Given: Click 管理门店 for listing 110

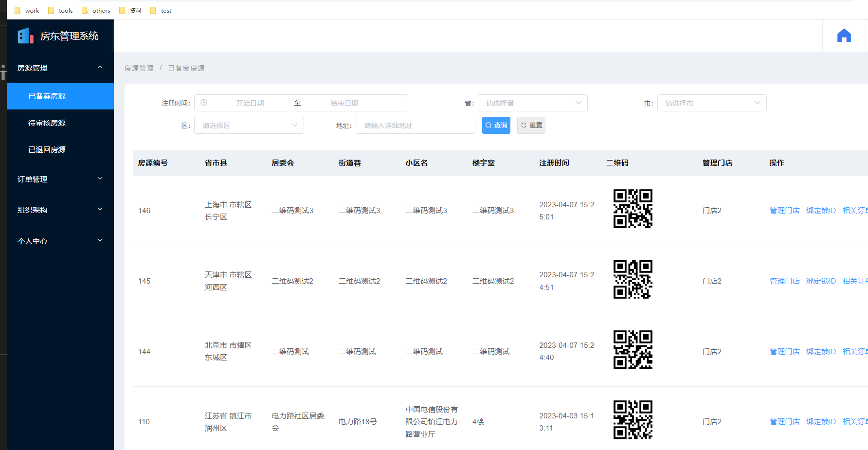Looking at the screenshot, I should tap(785, 421).
